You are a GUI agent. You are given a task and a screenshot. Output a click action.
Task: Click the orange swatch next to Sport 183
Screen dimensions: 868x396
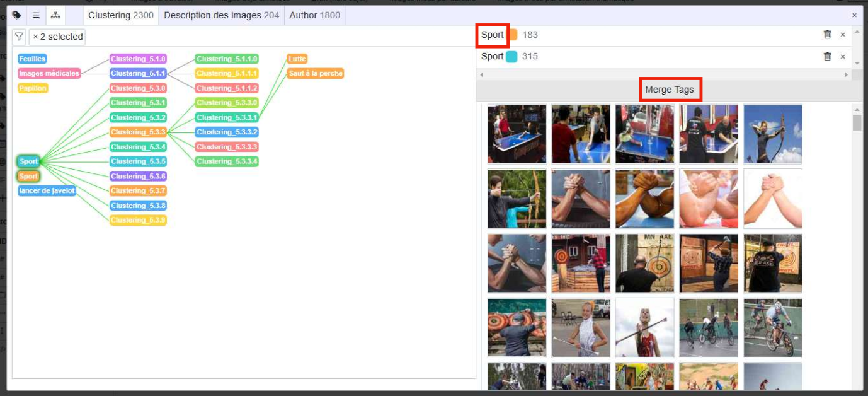[511, 35]
